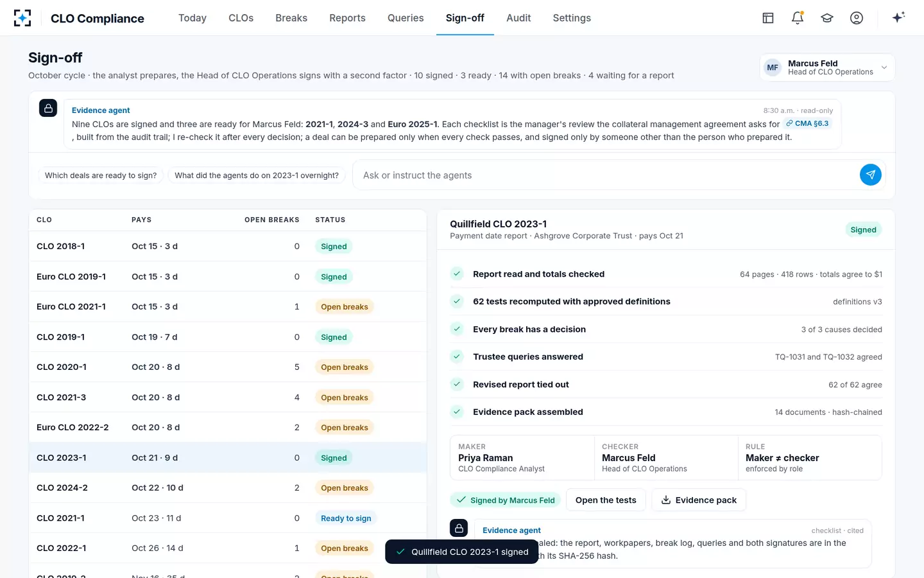Open the learning cap icon

tap(827, 18)
